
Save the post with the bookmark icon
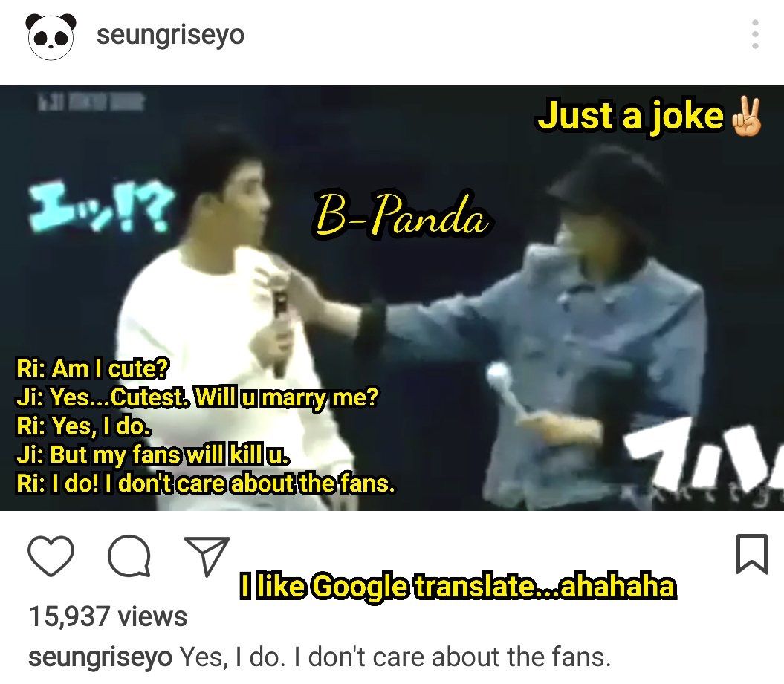point(751,554)
